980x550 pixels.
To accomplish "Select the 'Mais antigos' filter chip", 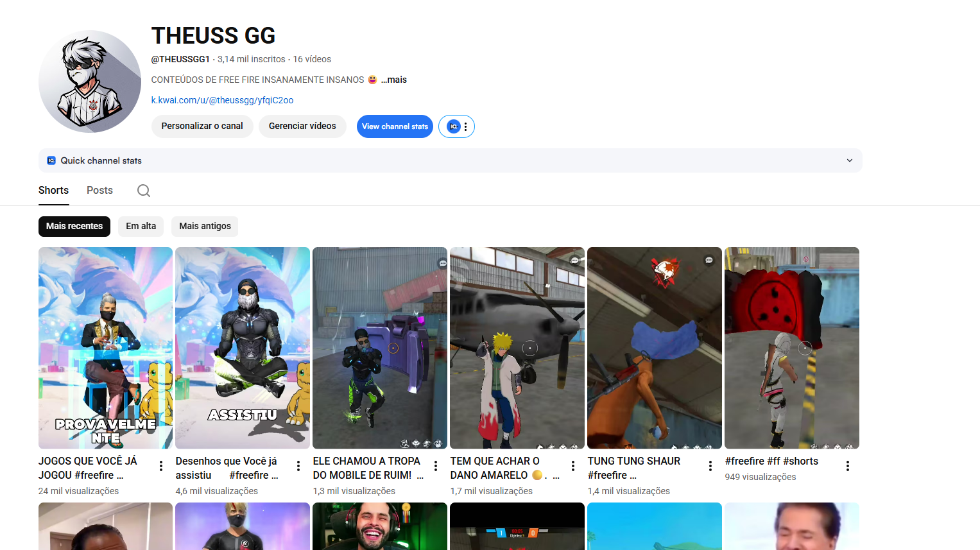I will click(205, 227).
